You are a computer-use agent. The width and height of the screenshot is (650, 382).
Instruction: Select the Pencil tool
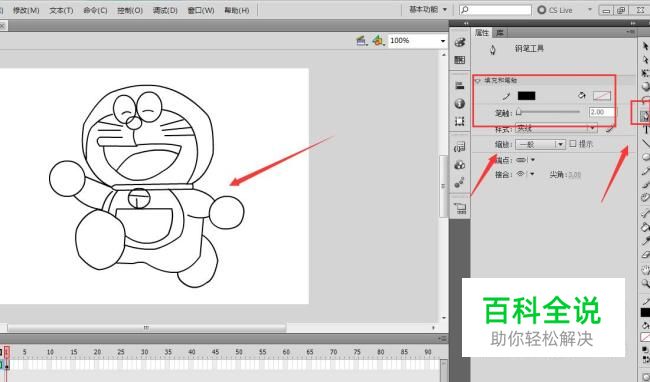click(645, 171)
